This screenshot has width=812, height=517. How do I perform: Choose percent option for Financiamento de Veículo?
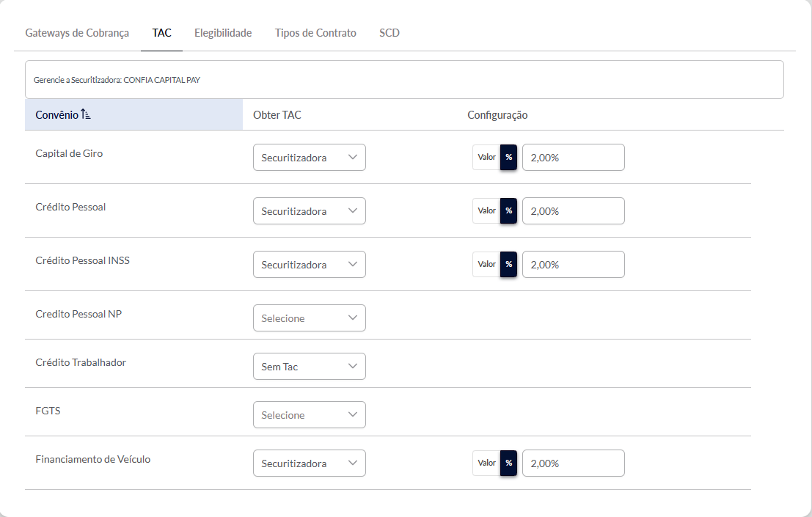click(x=508, y=463)
